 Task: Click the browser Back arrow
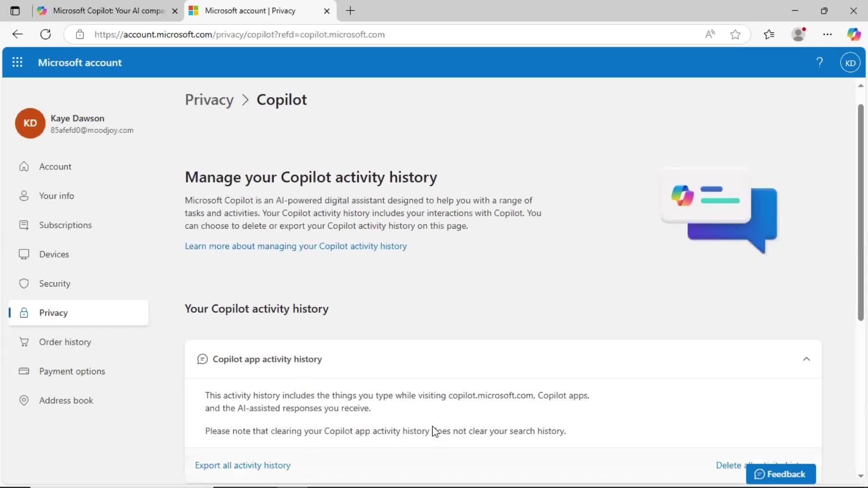point(17,34)
